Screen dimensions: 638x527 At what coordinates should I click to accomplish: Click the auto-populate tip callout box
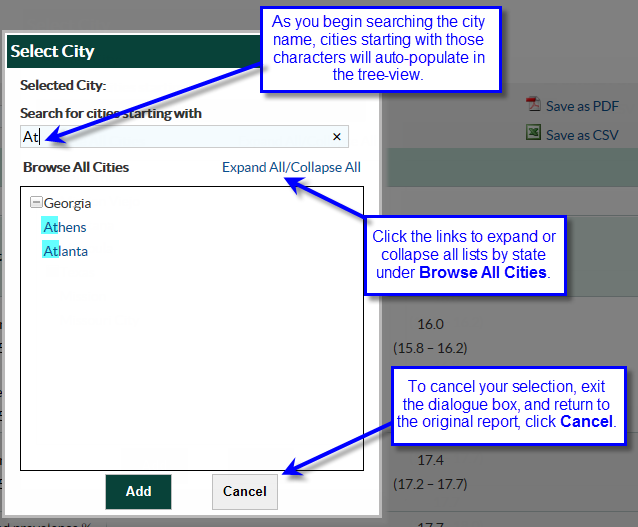378,49
